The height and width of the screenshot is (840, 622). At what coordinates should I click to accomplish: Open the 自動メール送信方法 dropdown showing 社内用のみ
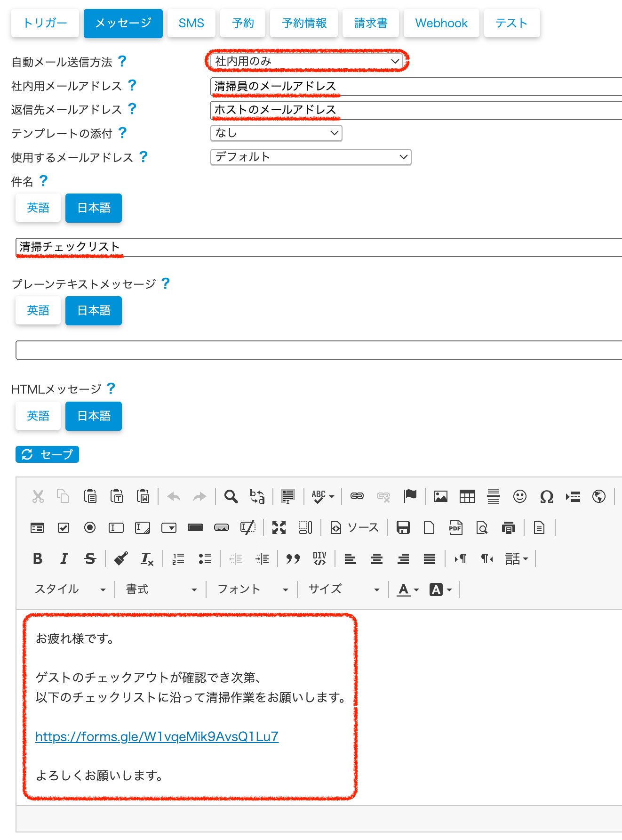pyautogui.click(x=307, y=61)
